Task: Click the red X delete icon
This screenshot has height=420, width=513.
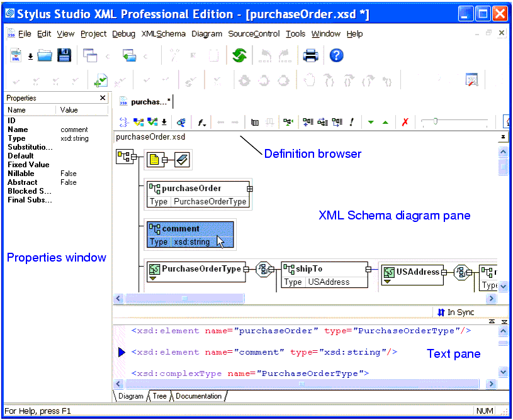Action: click(405, 122)
